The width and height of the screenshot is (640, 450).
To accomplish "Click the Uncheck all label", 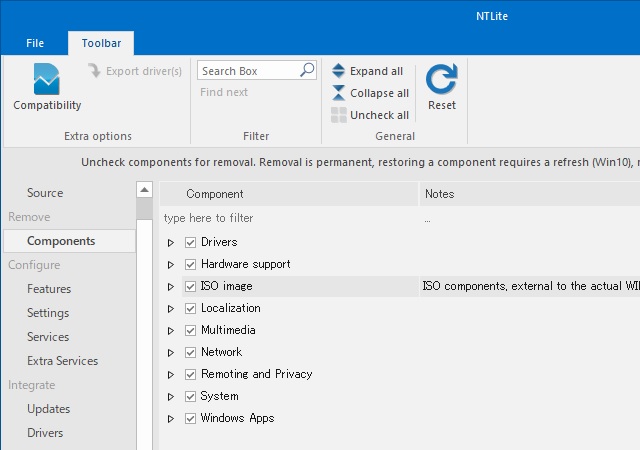I will pyautogui.click(x=379, y=115).
